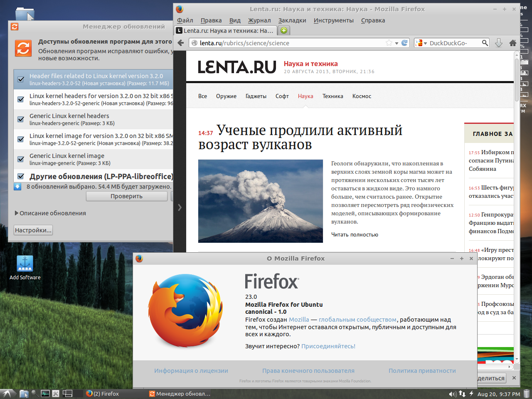
Task: Click the page scrollbar up arrow
Action: point(517,55)
